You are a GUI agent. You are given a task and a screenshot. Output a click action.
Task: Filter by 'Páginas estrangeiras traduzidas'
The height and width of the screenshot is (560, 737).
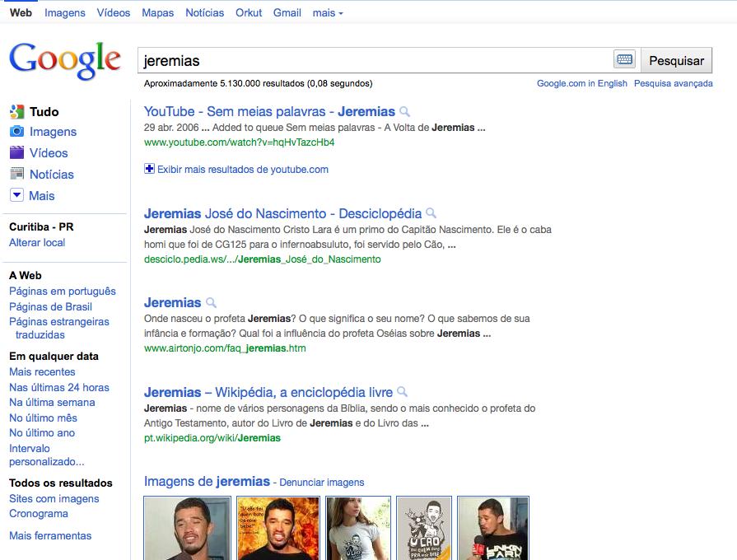pyautogui.click(x=59, y=329)
